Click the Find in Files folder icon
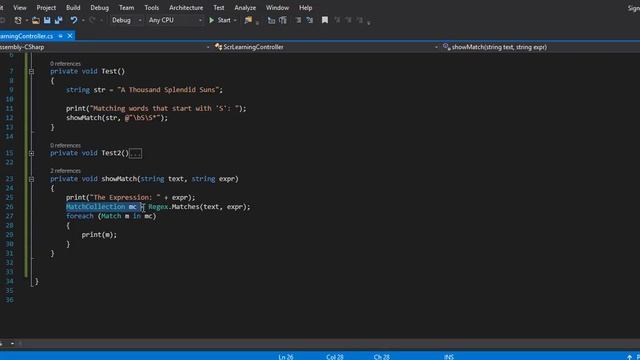640x360 pixels. point(248,20)
